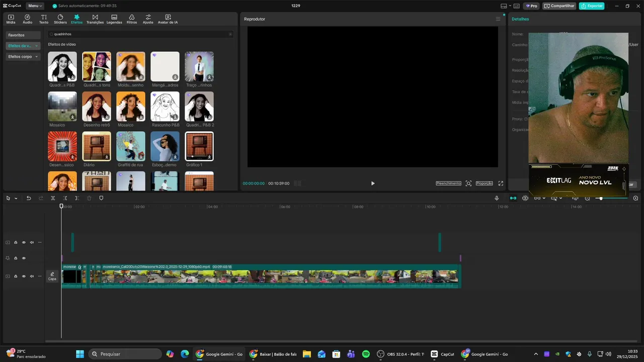Screen dimensions: 644x362
Task: Open Spotify from the taskbar
Action: point(366,354)
